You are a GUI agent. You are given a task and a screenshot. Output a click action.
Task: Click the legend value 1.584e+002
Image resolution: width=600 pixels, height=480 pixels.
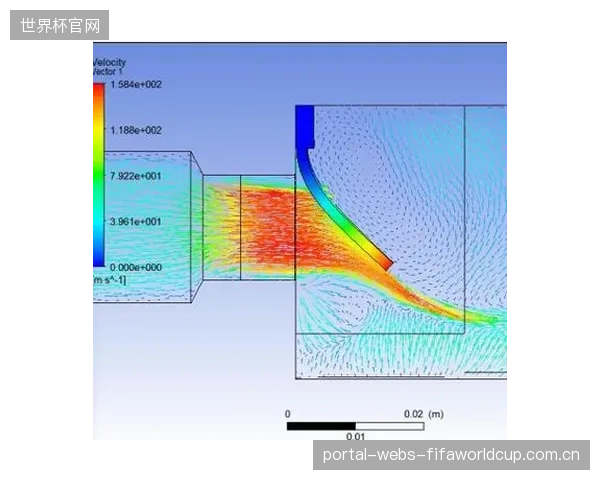[x=136, y=84]
